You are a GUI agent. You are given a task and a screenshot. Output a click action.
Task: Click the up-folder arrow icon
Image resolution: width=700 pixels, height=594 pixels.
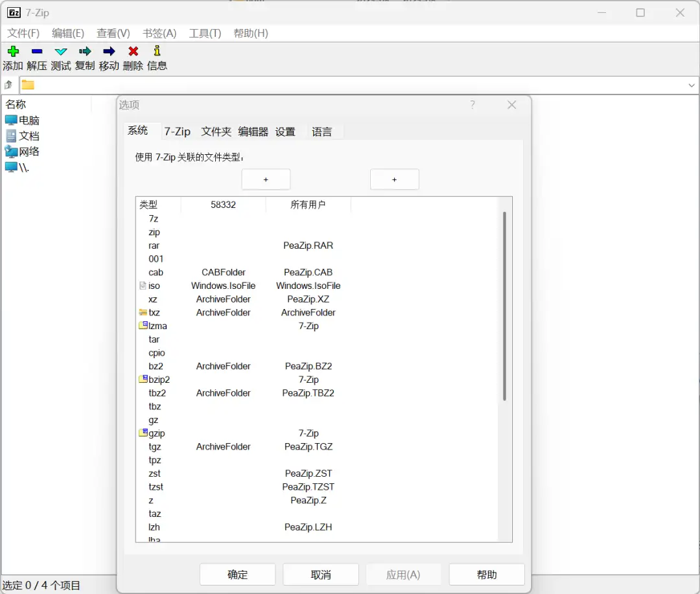8,84
